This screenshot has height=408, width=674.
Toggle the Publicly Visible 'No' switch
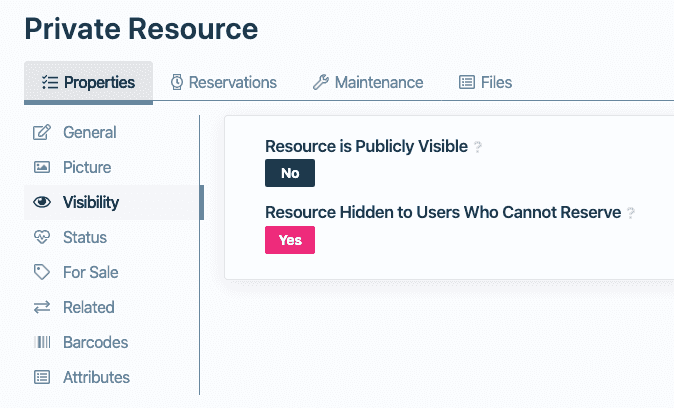[290, 173]
